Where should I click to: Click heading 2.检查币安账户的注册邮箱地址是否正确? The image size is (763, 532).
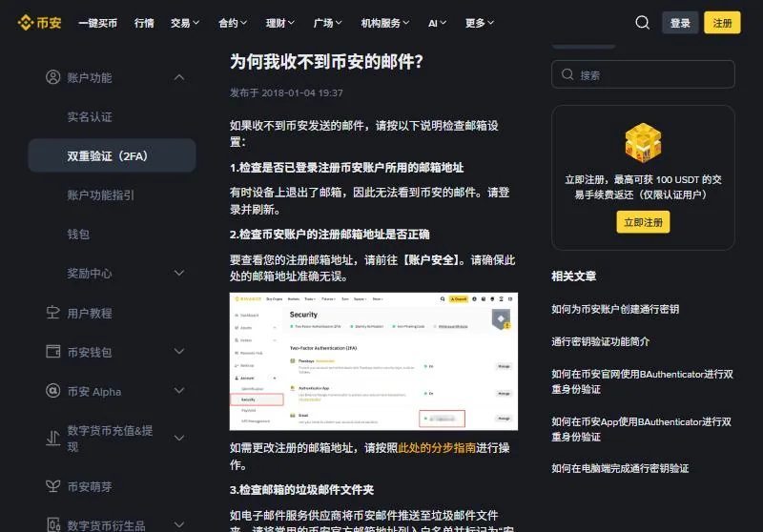pos(329,235)
